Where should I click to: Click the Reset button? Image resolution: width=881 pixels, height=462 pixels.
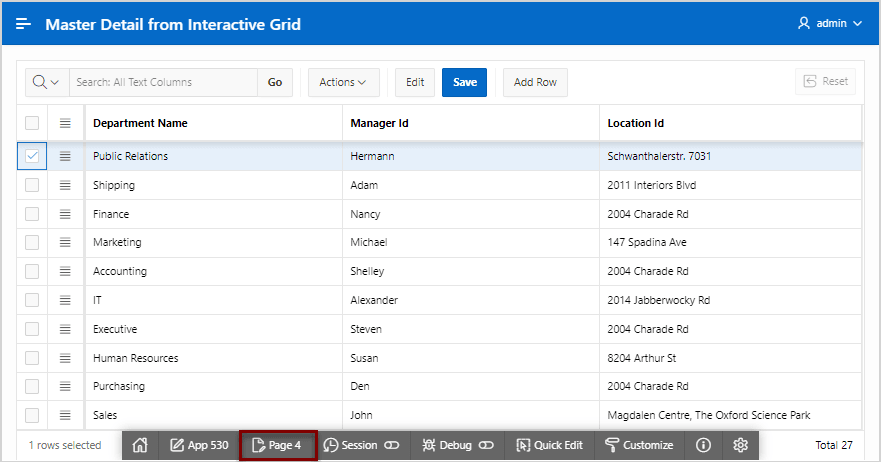(x=825, y=81)
